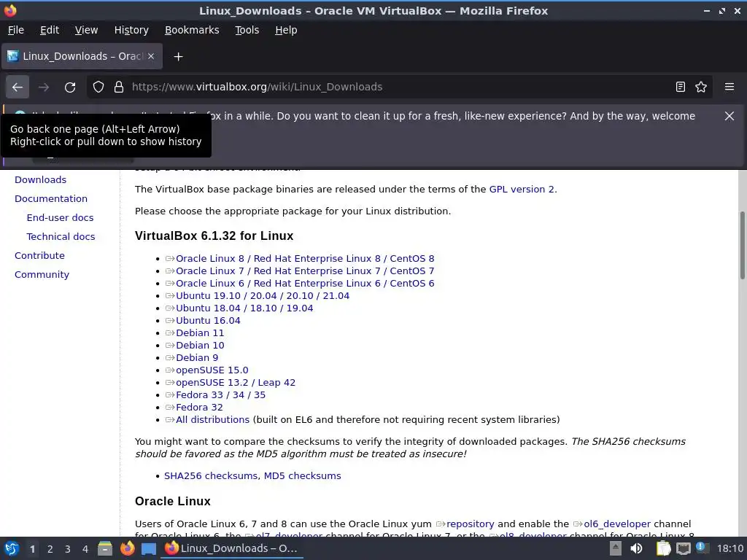Open the History menu
Viewport: 747px width, 560px height.
(131, 30)
